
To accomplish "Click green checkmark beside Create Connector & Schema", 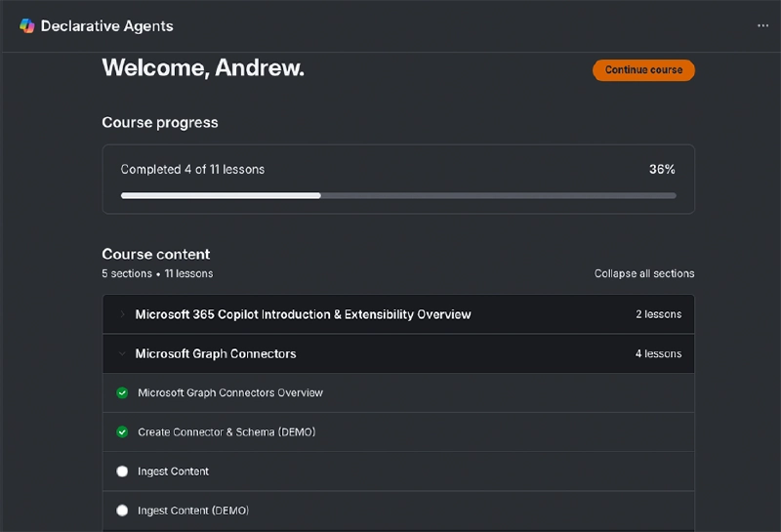I will (x=122, y=431).
